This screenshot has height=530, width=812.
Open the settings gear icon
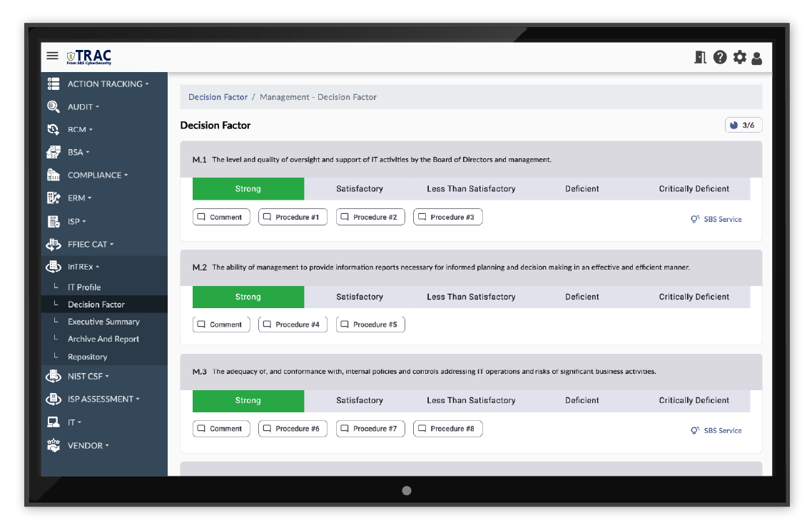(739, 57)
